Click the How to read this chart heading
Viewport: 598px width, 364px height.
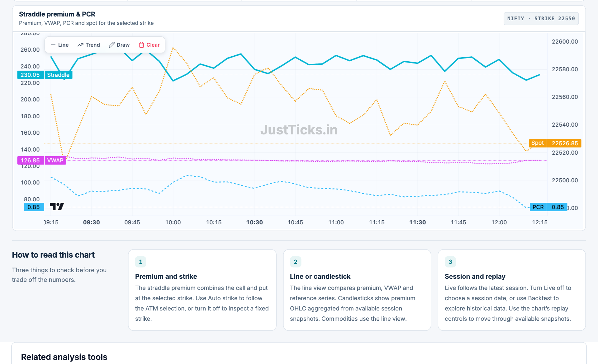53,255
